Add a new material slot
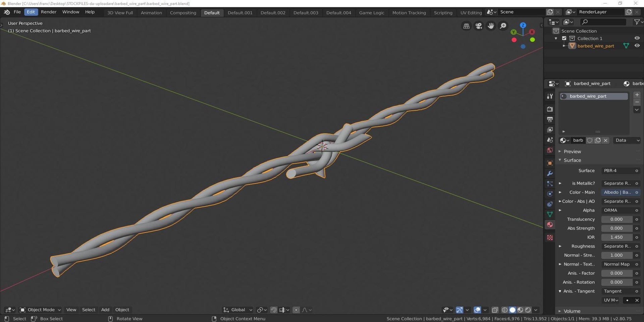 coord(637,95)
